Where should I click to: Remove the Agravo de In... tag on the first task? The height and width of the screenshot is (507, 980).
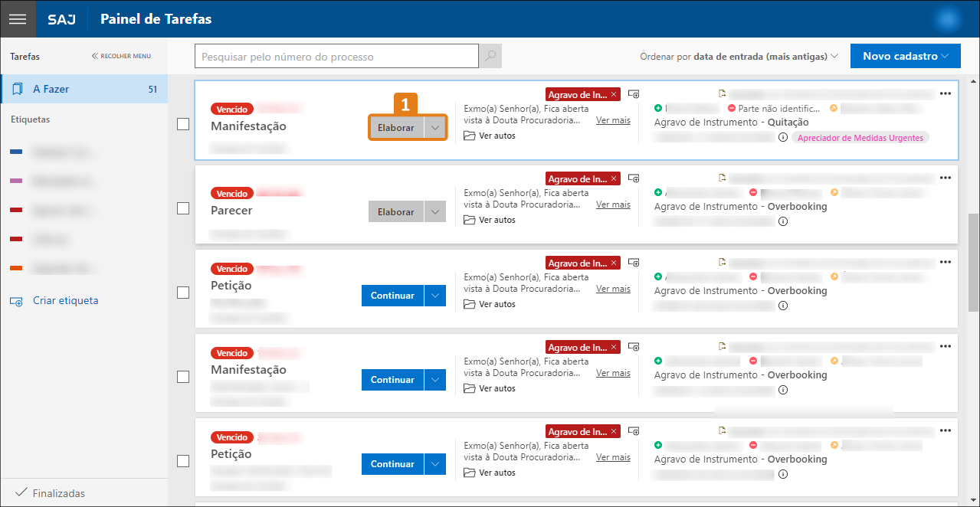(614, 94)
